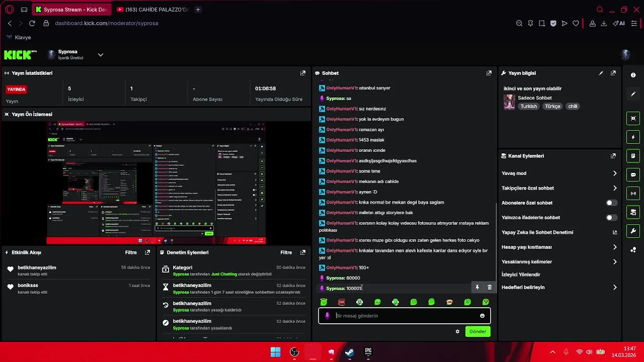
Task: Delete the Syprosa 100000 chat message
Action: [489, 288]
